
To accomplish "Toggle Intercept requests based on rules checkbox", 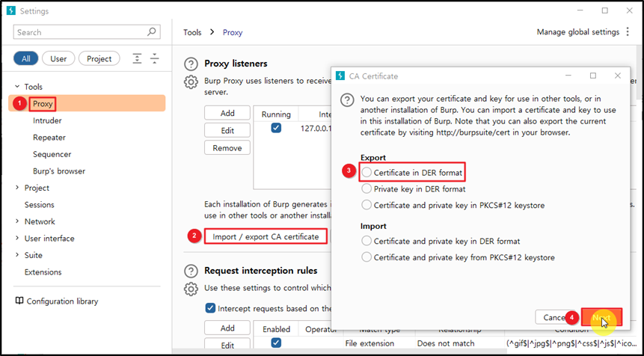I will point(210,308).
